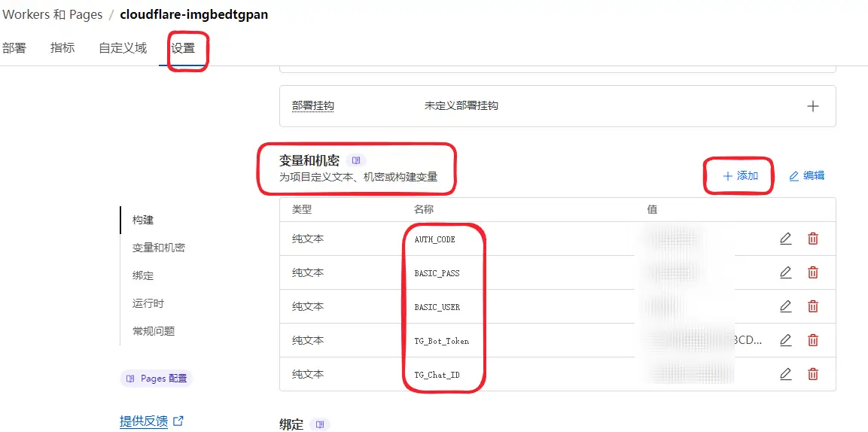Open docs icon beside 变量和机密 heading
The width and height of the screenshot is (868, 432).
coord(356,160)
